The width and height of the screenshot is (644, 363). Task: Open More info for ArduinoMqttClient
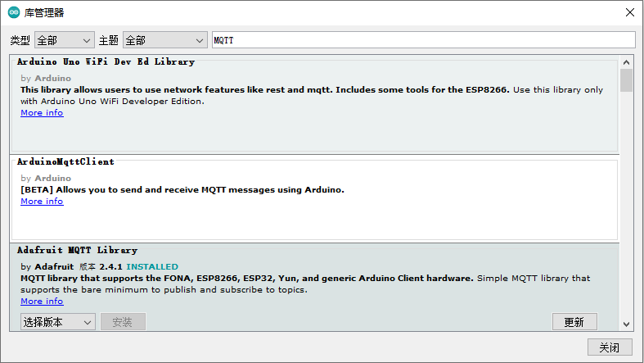42,201
